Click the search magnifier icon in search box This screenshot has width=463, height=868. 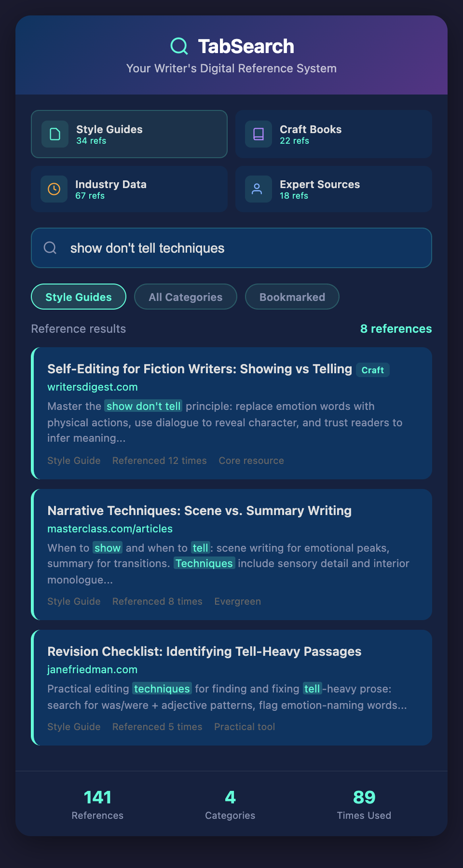(50, 248)
